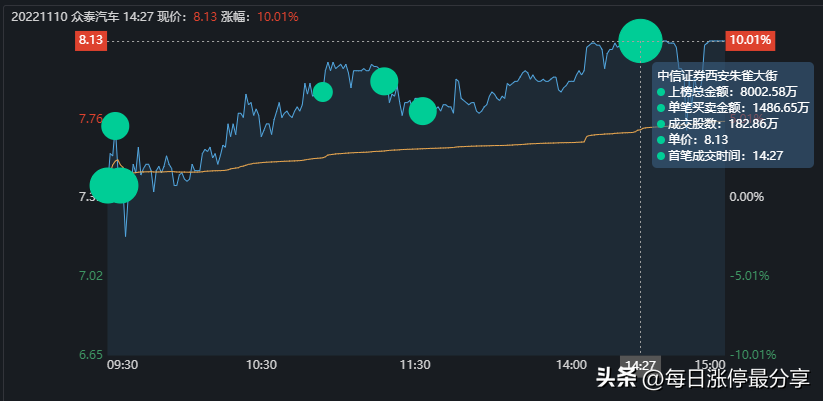This screenshot has height=401, width=823.
Task: Click the green dot beside 单笔买卖金额
Action: pyautogui.click(x=660, y=108)
